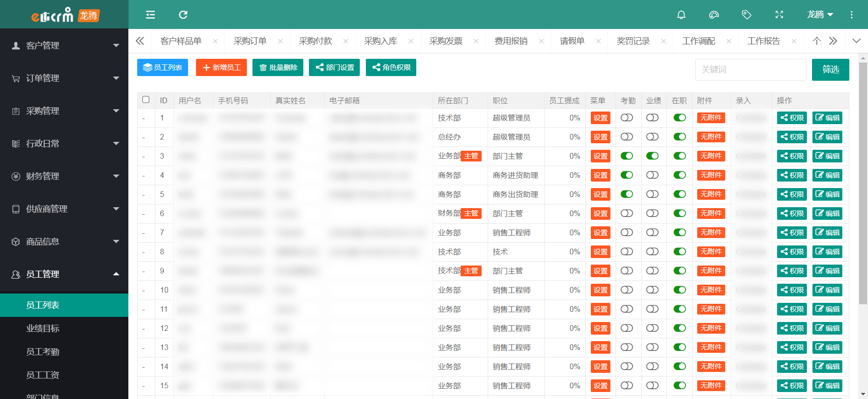Viewport: 868px width, 399px height.
Task: Collapse the sidebar using the menu fold icon
Action: pyautogui.click(x=150, y=15)
